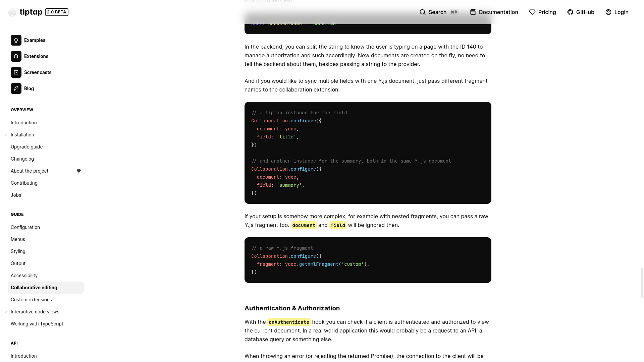Click the Extensions stack icon

pos(16,56)
